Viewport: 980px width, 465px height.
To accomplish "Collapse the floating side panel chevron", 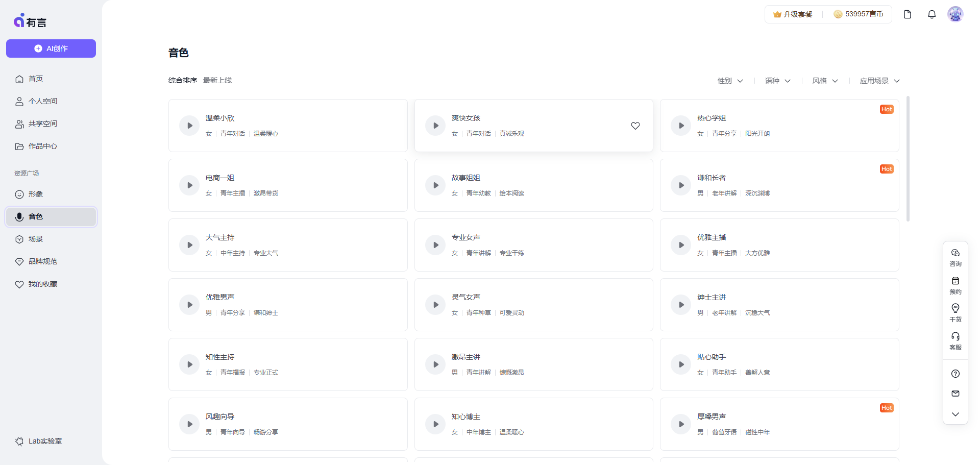I will [x=955, y=414].
